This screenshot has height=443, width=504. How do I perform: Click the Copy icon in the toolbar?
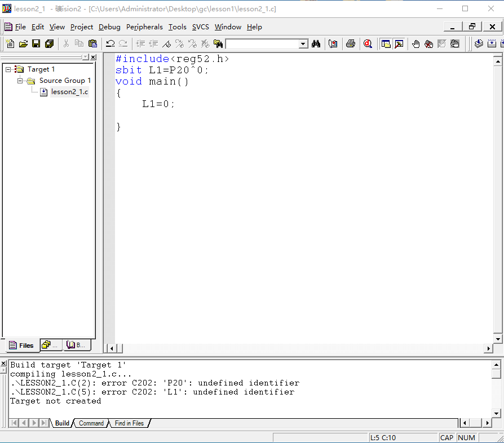(79, 44)
